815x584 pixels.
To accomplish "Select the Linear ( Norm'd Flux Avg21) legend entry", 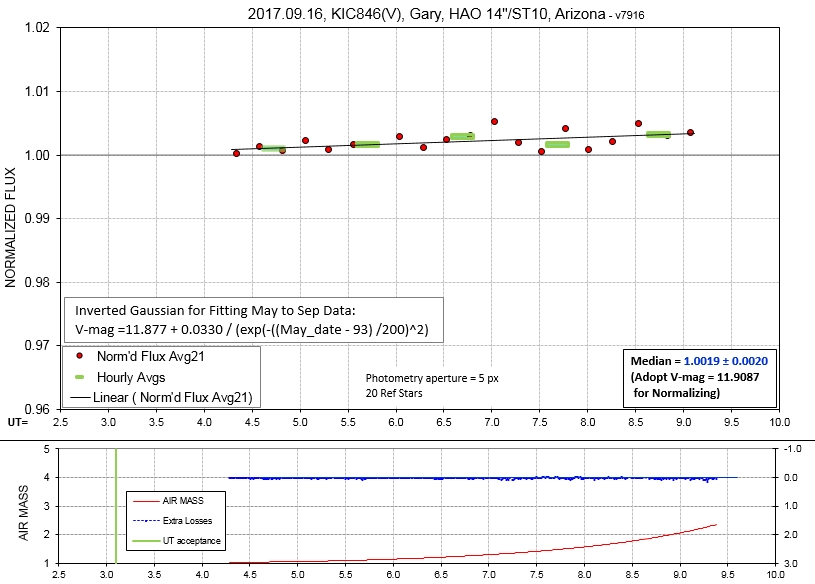I will click(x=173, y=398).
